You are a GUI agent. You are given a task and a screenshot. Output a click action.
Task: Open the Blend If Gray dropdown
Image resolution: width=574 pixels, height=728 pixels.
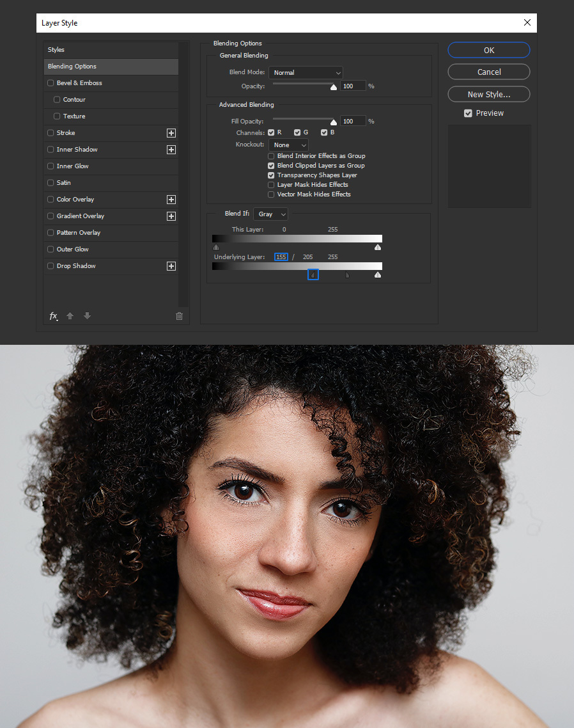[271, 214]
